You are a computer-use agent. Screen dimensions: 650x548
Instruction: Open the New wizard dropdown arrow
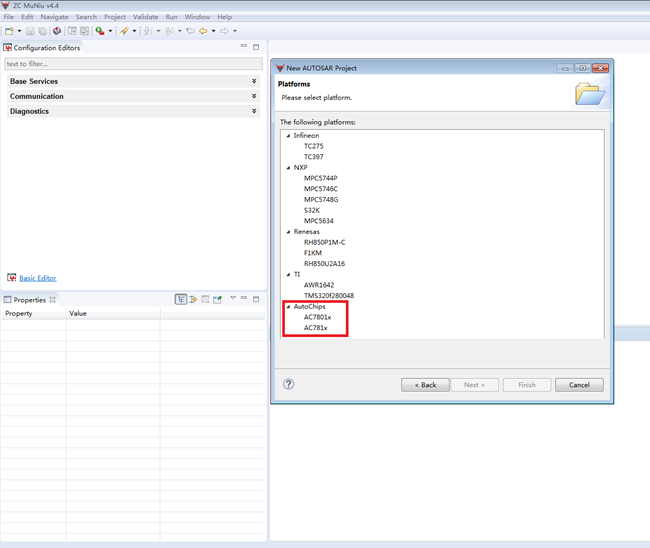pos(19,31)
